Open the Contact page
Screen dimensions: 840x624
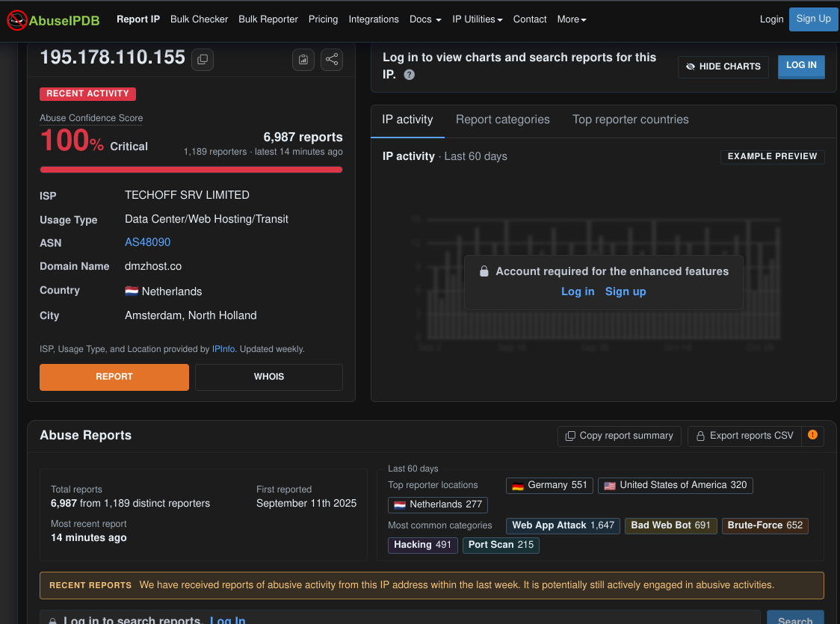tap(530, 19)
